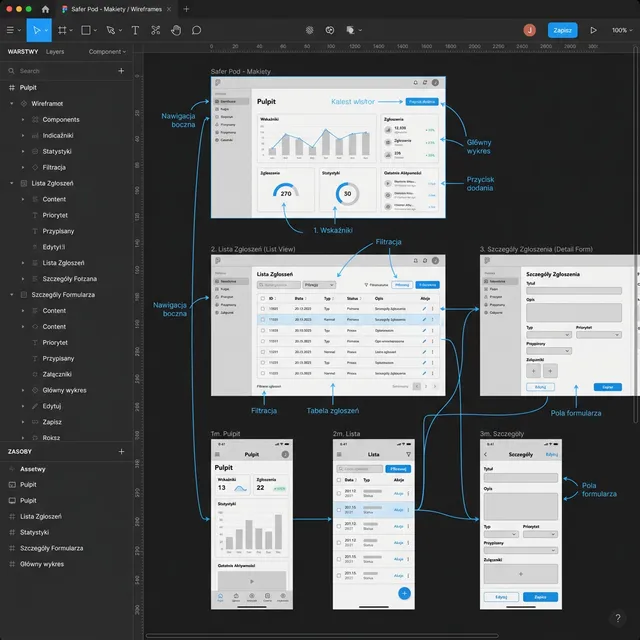
Task: Select the Indicaźniki layer
Action: [58, 136]
